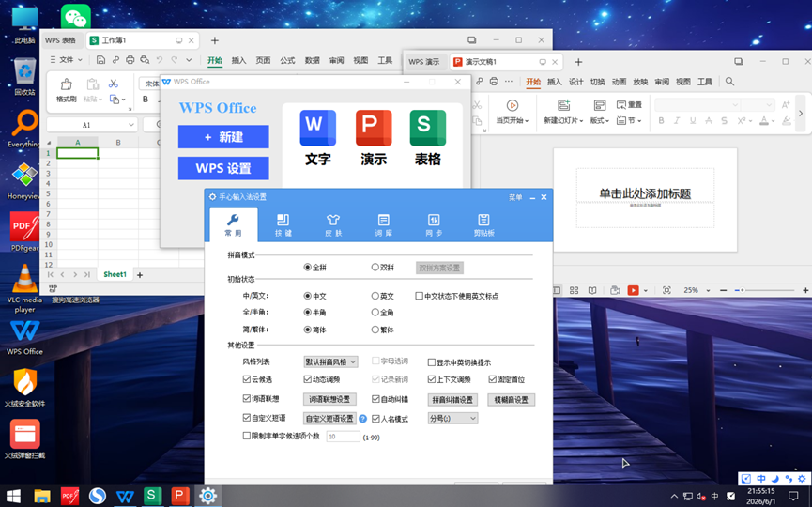Toggle 中文状态下使用英文标点 checkbox

coord(419,296)
